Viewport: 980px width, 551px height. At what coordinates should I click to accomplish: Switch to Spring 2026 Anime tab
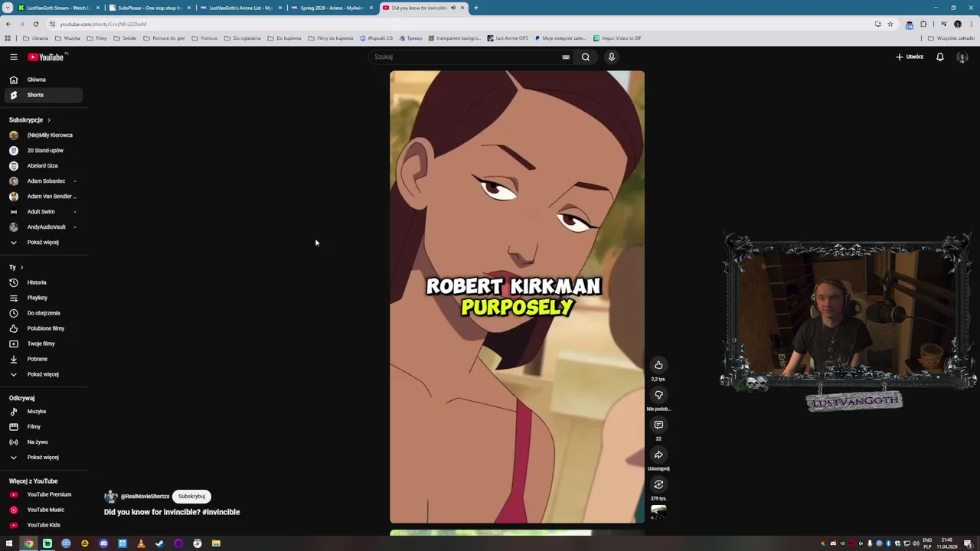pyautogui.click(x=332, y=8)
